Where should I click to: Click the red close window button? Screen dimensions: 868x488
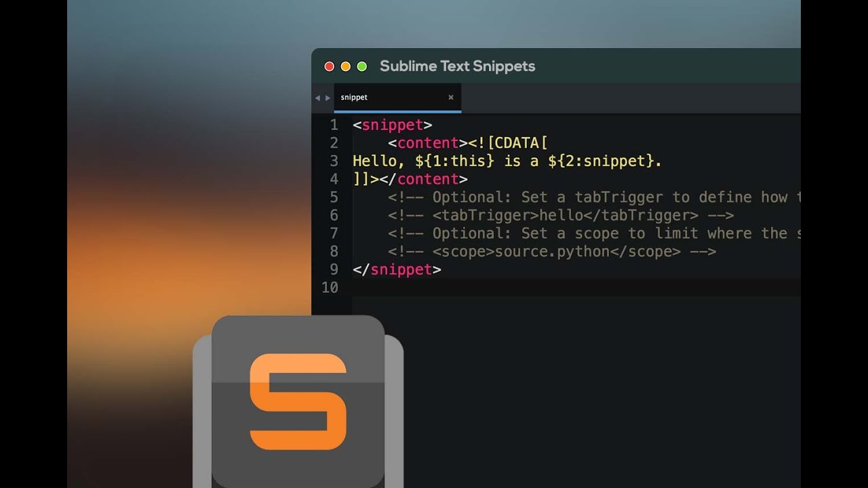coord(330,66)
